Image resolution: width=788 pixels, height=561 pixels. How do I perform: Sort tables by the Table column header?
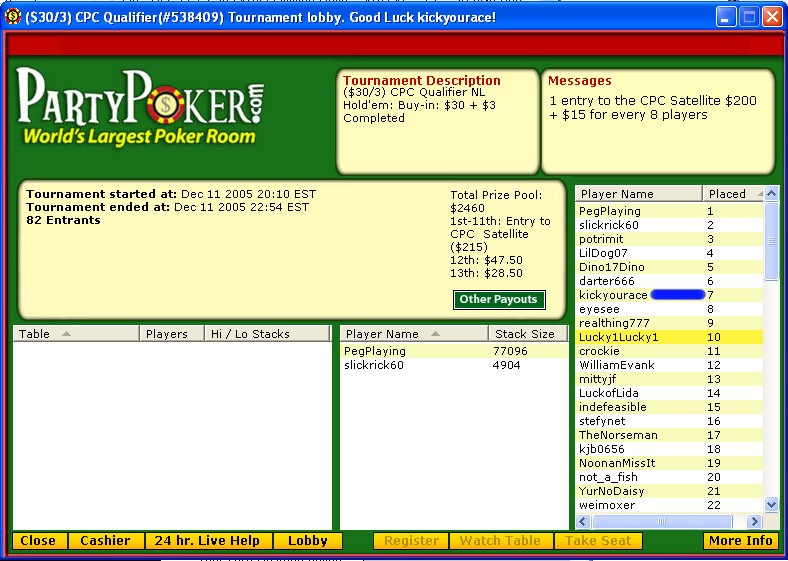(x=76, y=334)
